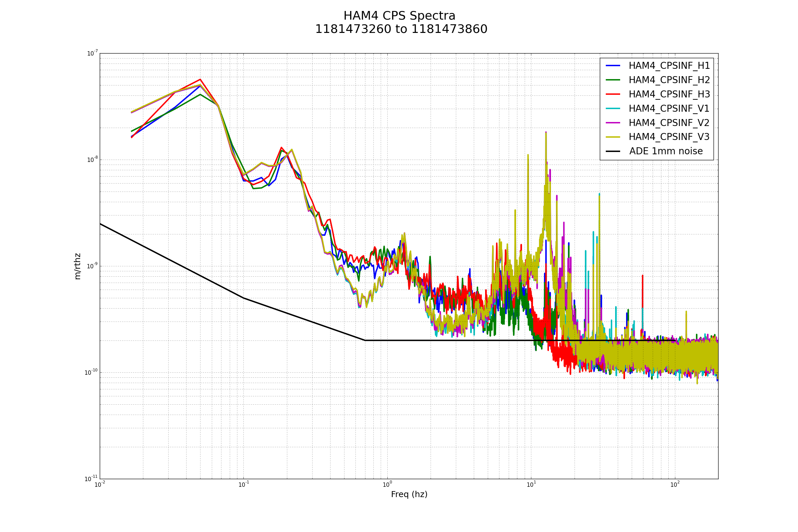The width and height of the screenshot is (798, 532).
Task: Select the HAM4_CPSINF_H3 legend label
Action: (x=669, y=94)
